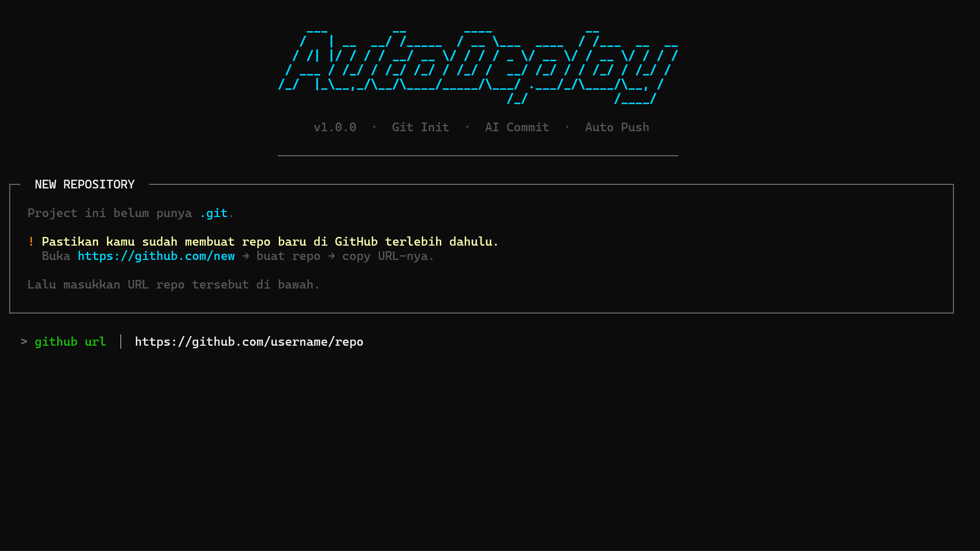The image size is (980, 551).
Task: Click the NEW REPOSITORY panel title
Action: pyautogui.click(x=85, y=184)
